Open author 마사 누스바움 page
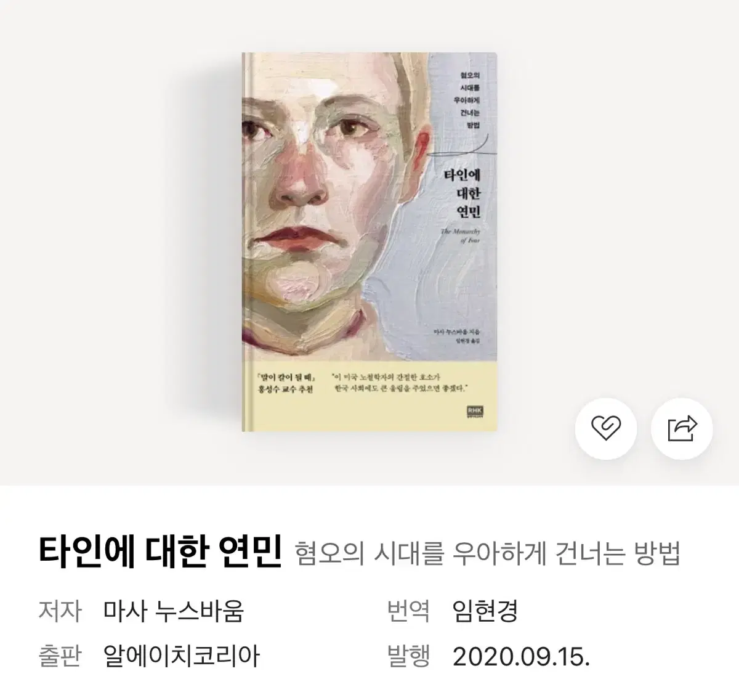 tap(174, 611)
